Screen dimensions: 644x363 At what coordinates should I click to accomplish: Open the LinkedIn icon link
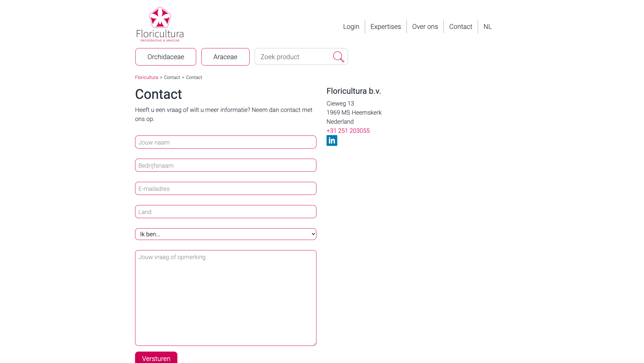332,140
